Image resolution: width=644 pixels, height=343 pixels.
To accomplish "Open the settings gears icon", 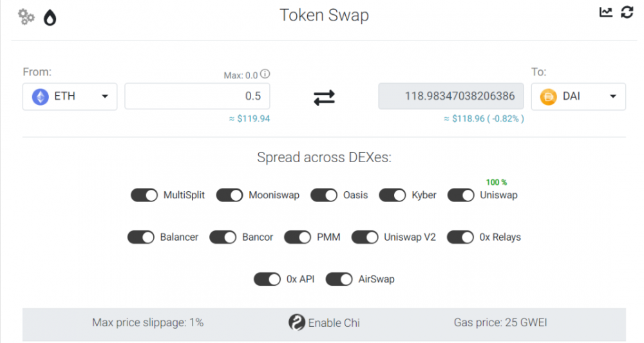I will [x=26, y=17].
